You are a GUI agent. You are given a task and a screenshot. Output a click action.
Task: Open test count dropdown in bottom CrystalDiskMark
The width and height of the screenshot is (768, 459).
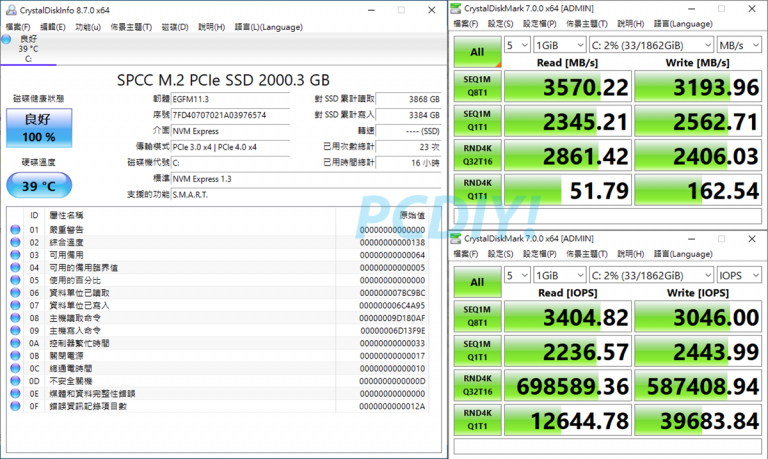click(517, 275)
